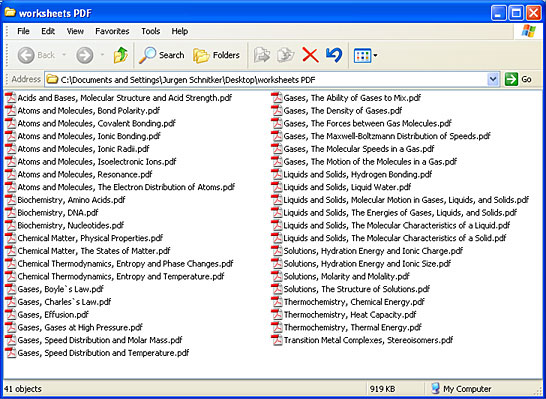
Task: Select PDF icon of Molarity and Molality file
Action: coord(277,276)
